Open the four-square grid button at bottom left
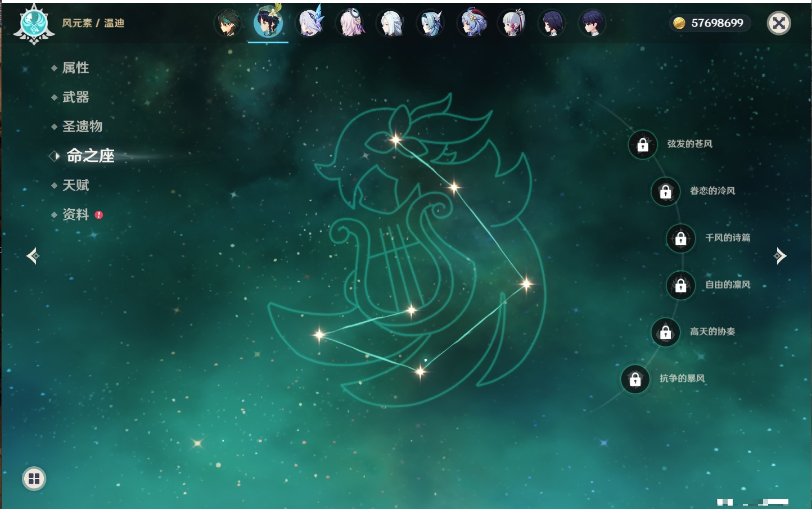812x509 pixels. coord(34,479)
